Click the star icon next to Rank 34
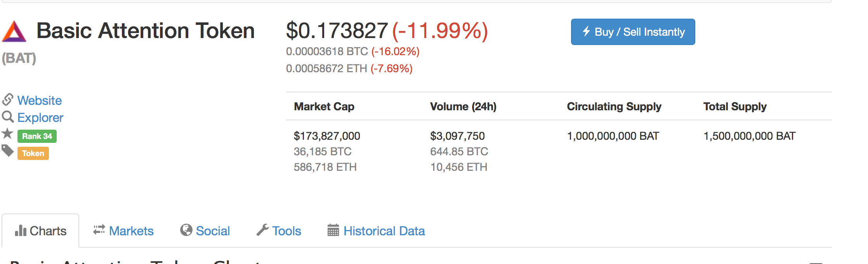Image resolution: width=868 pixels, height=264 pixels. tap(7, 134)
